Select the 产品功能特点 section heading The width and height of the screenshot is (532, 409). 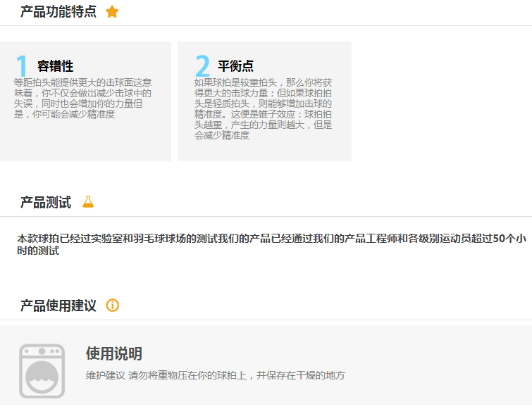click(58, 12)
